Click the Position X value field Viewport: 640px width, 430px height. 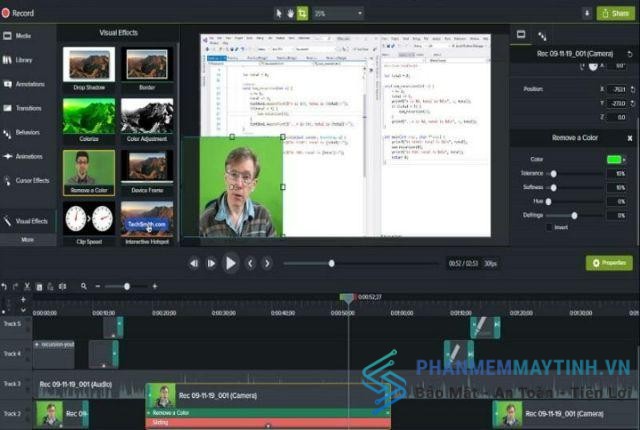pyautogui.click(x=618, y=89)
